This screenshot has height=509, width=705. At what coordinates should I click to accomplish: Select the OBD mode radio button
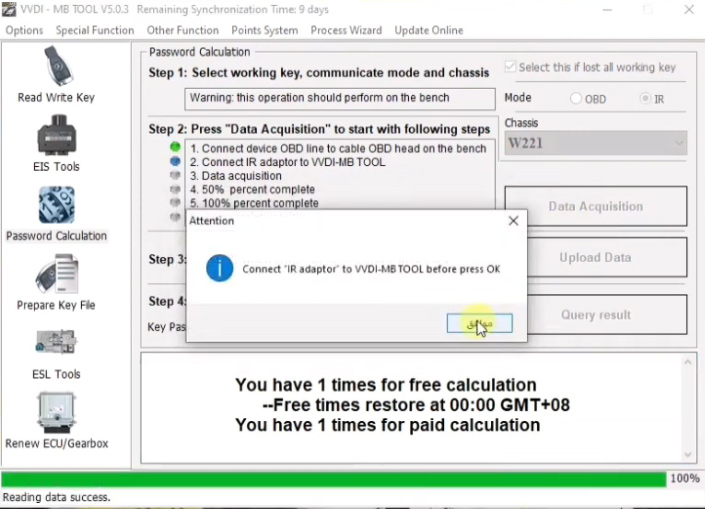(576, 98)
